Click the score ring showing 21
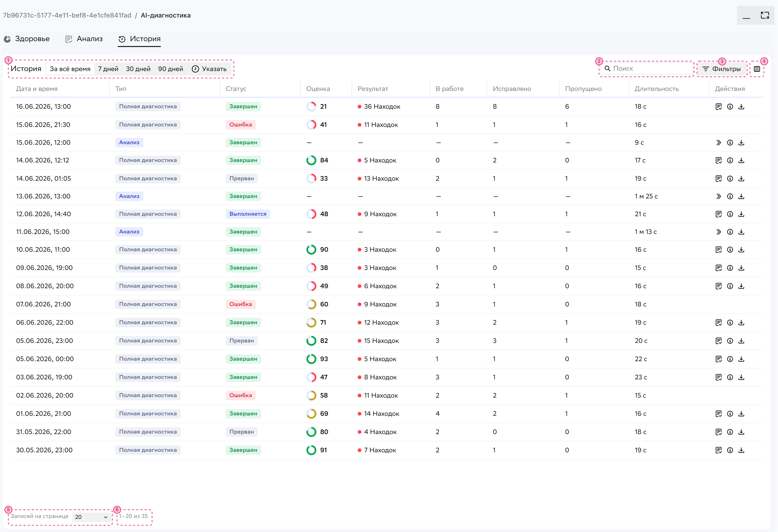This screenshot has width=778, height=532. [x=311, y=106]
